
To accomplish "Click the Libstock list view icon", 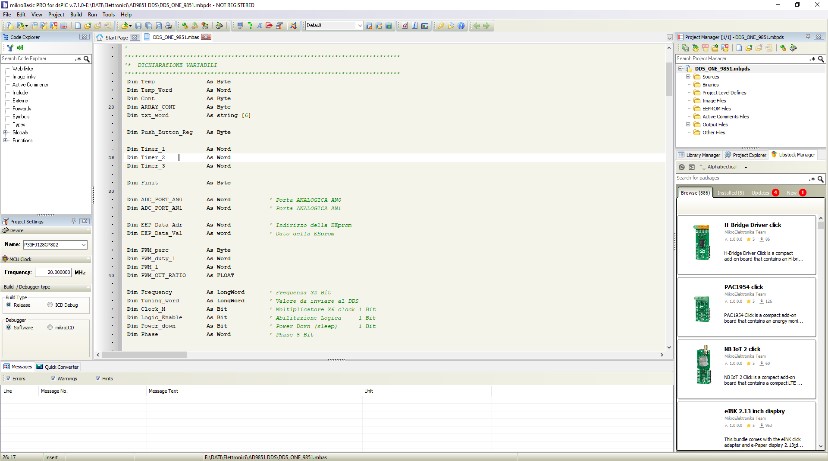I will coord(692,167).
